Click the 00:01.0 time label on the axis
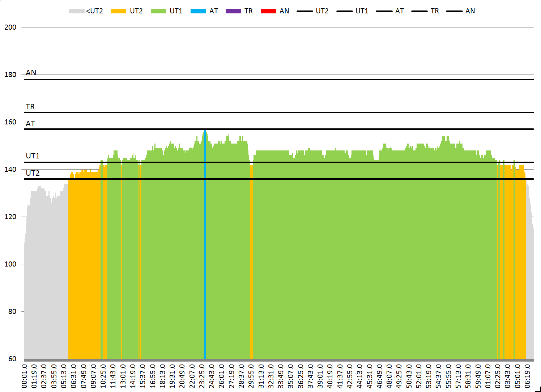 25,376
